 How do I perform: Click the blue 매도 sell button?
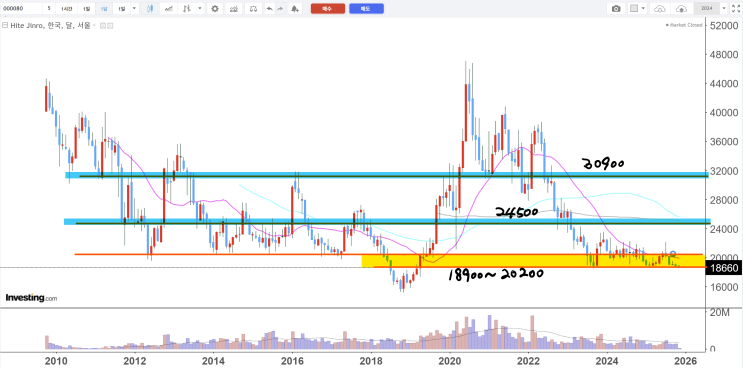point(366,9)
